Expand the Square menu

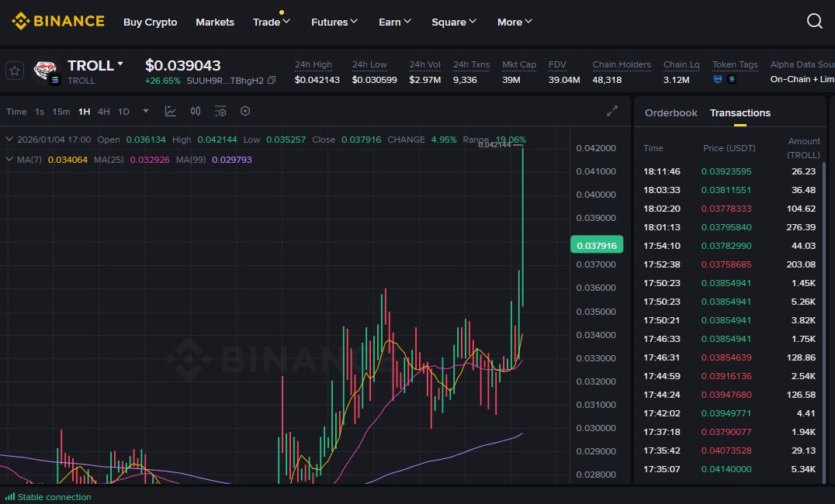pos(454,22)
